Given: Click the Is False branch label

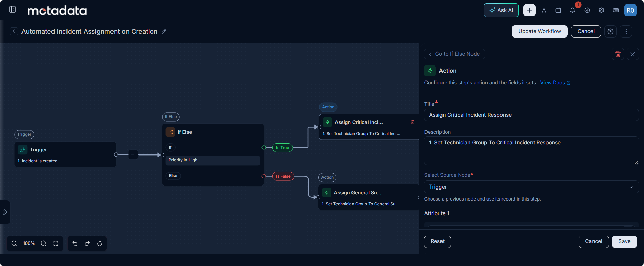Looking at the screenshot, I should (283, 176).
